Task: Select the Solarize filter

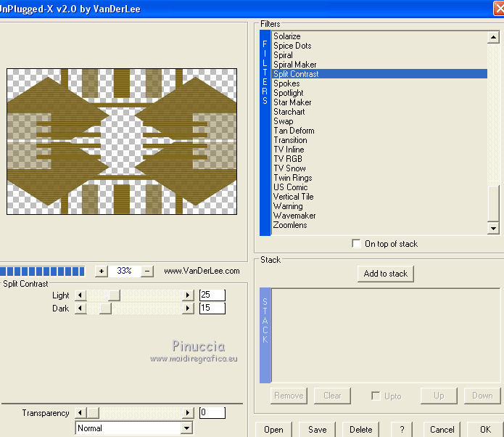Action: [x=287, y=36]
